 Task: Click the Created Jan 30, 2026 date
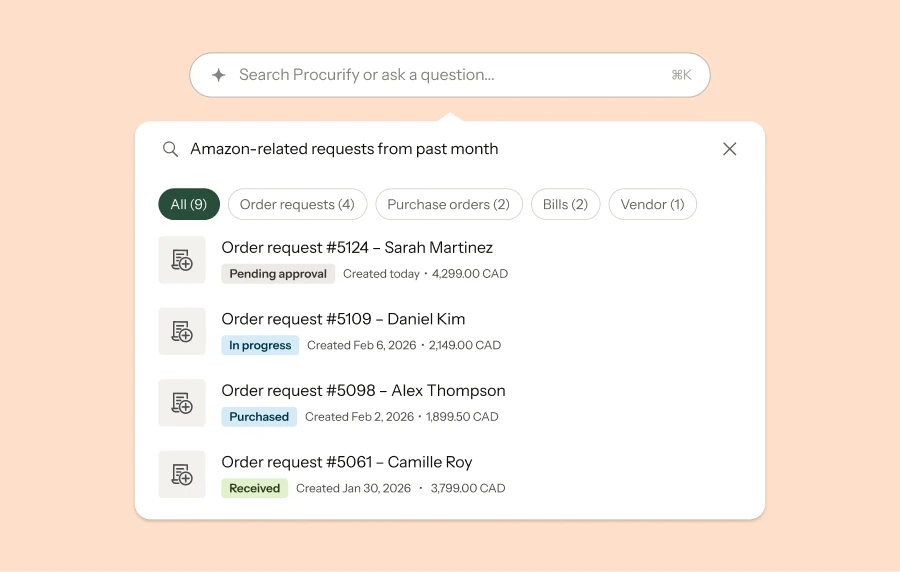(x=354, y=488)
